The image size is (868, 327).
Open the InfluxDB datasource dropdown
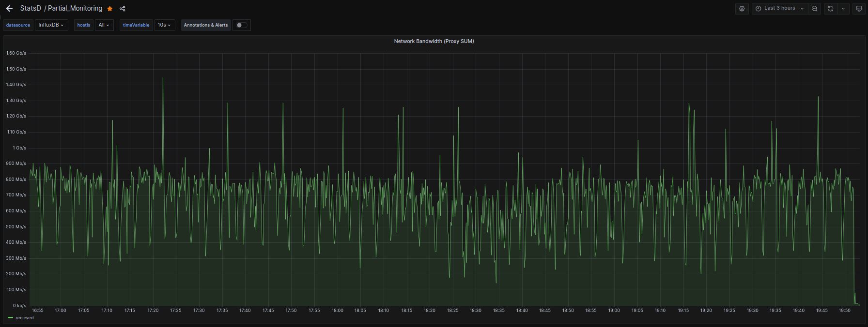click(51, 25)
